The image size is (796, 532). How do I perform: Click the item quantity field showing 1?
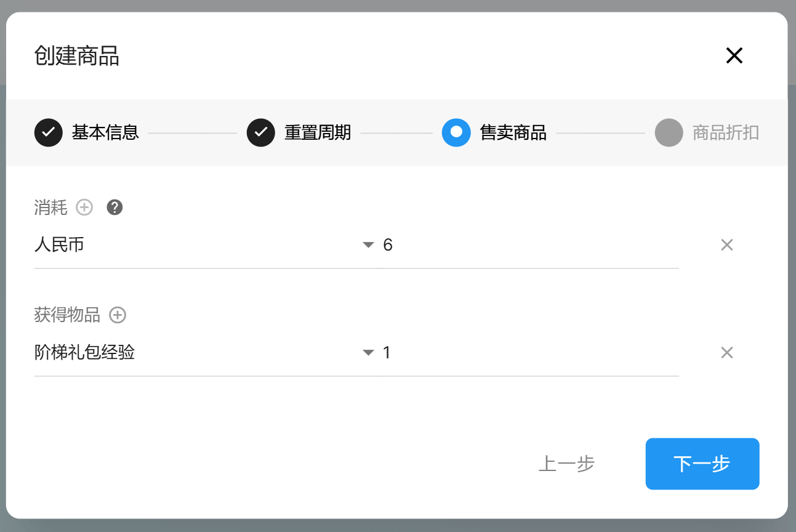529,353
